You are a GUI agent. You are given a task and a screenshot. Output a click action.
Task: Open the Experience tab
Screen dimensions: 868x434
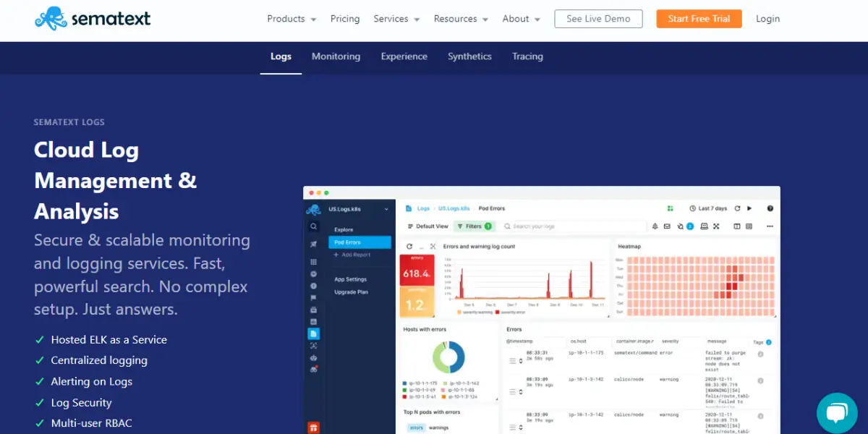pyautogui.click(x=404, y=56)
